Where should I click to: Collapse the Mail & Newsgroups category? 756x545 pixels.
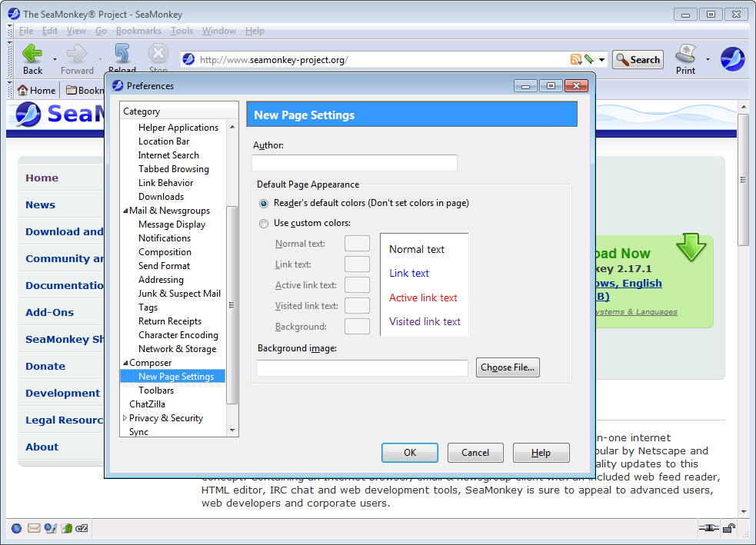125,211
